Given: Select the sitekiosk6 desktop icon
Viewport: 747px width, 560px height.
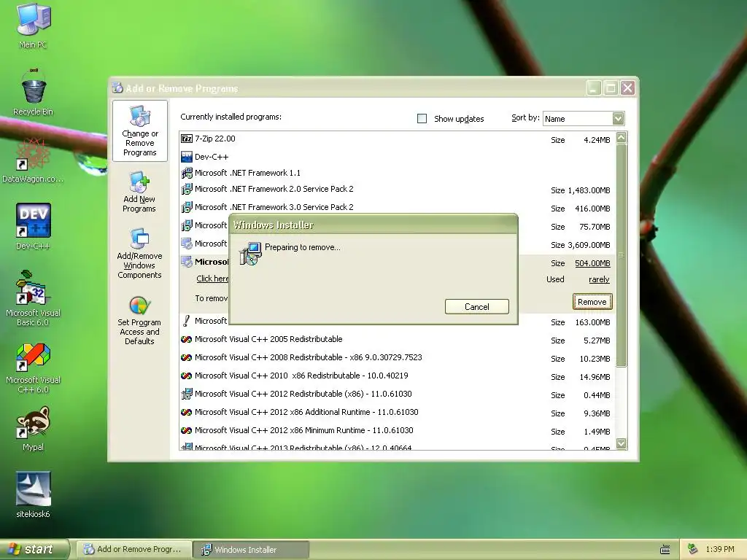Looking at the screenshot, I should (x=33, y=489).
